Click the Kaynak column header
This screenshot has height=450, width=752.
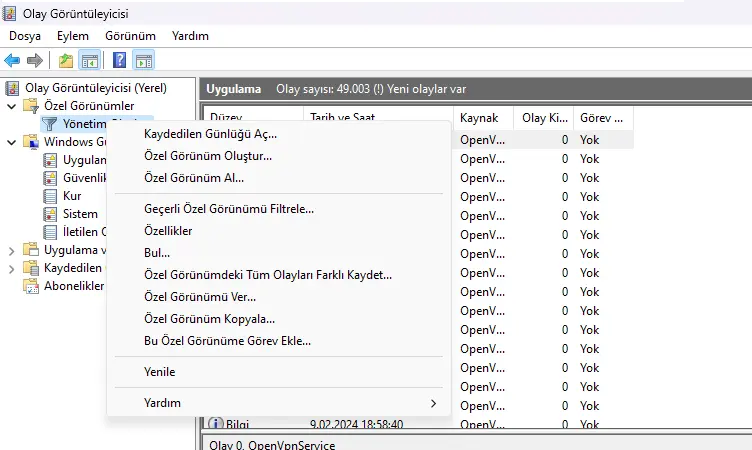click(483, 118)
